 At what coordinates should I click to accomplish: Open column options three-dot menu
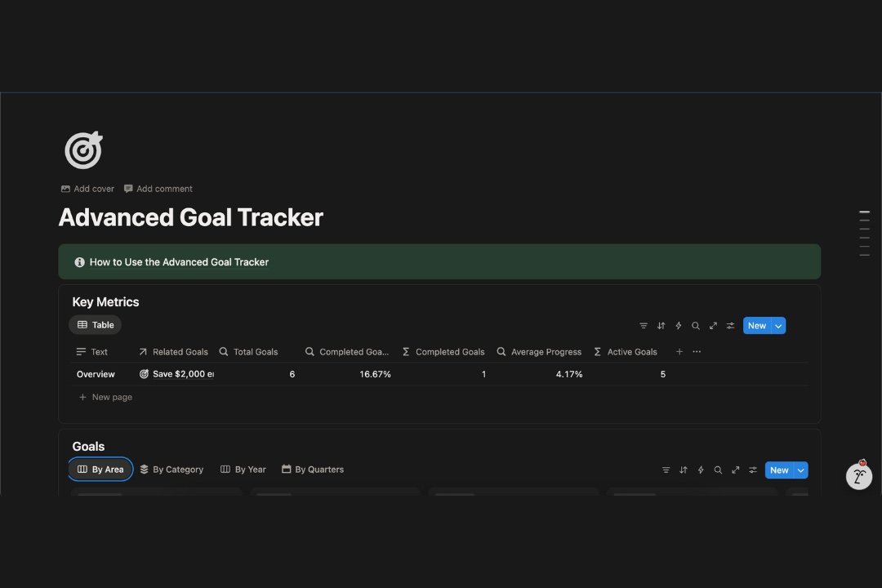[697, 352]
